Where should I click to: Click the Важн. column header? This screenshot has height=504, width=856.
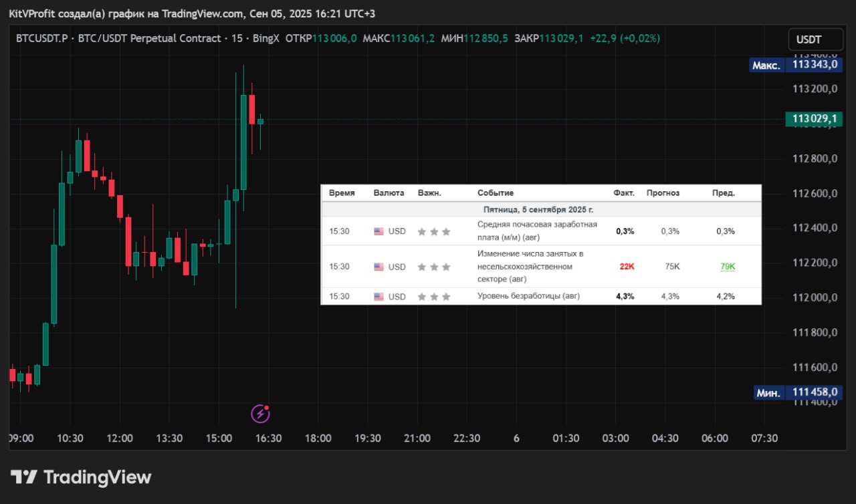coord(429,193)
